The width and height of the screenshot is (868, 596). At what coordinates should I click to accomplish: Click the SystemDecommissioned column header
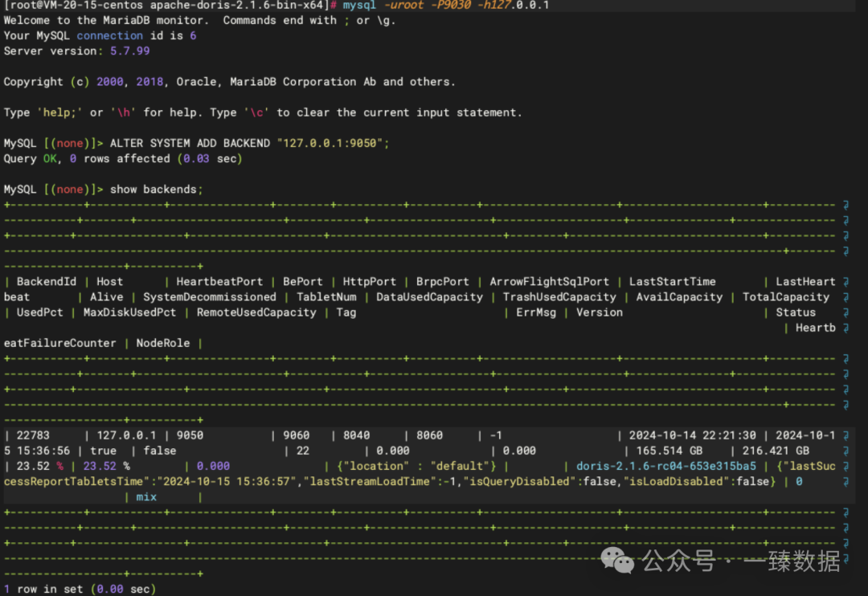(209, 297)
